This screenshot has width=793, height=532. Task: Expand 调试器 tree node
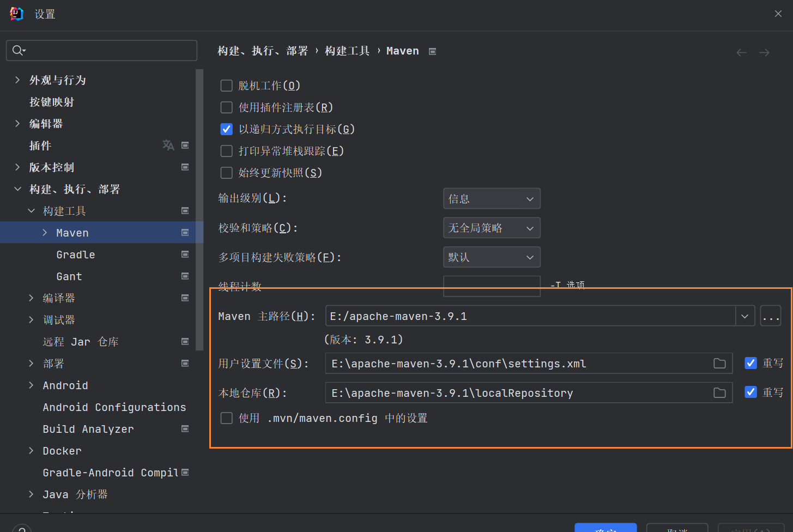point(31,320)
